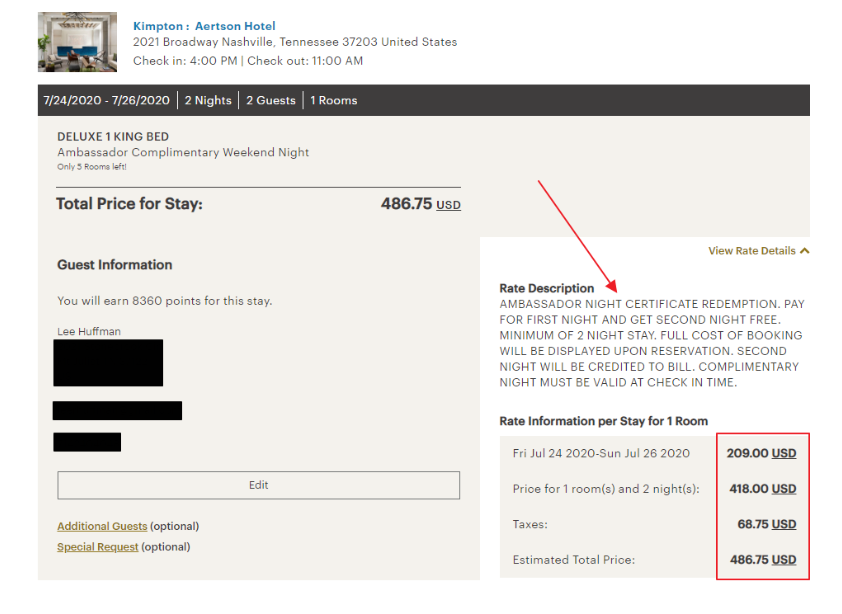The width and height of the screenshot is (842, 614).
Task: Click the USD currency link beside total price
Action: point(448,205)
